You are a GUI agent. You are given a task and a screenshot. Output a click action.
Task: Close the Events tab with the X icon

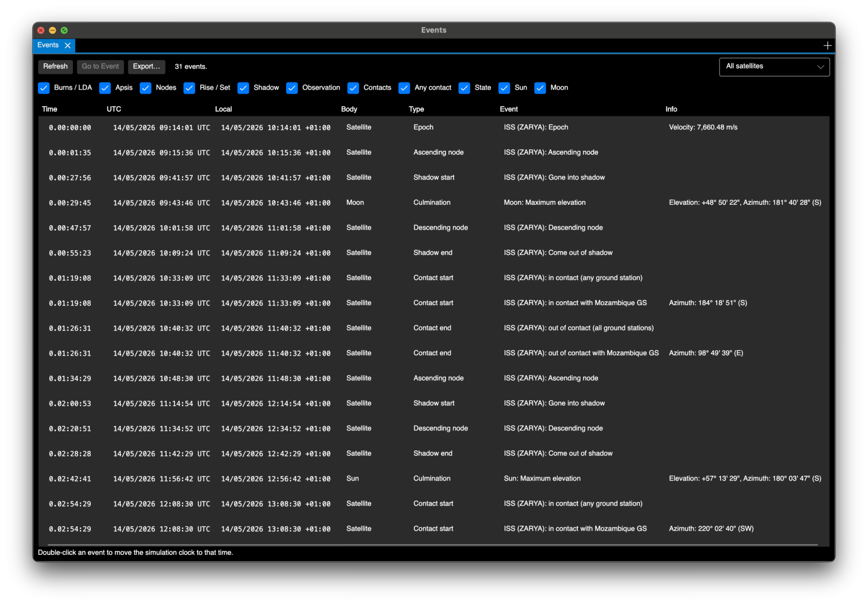[x=67, y=46]
